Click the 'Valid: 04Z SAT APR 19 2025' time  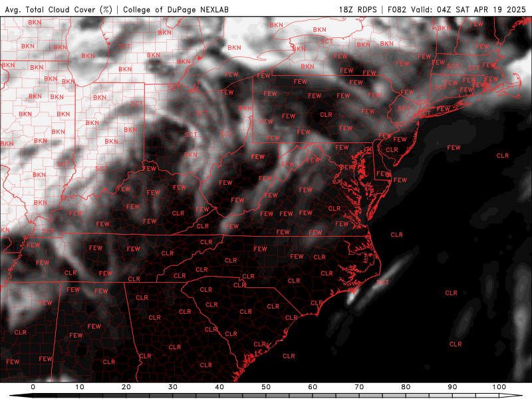[x=468, y=9]
